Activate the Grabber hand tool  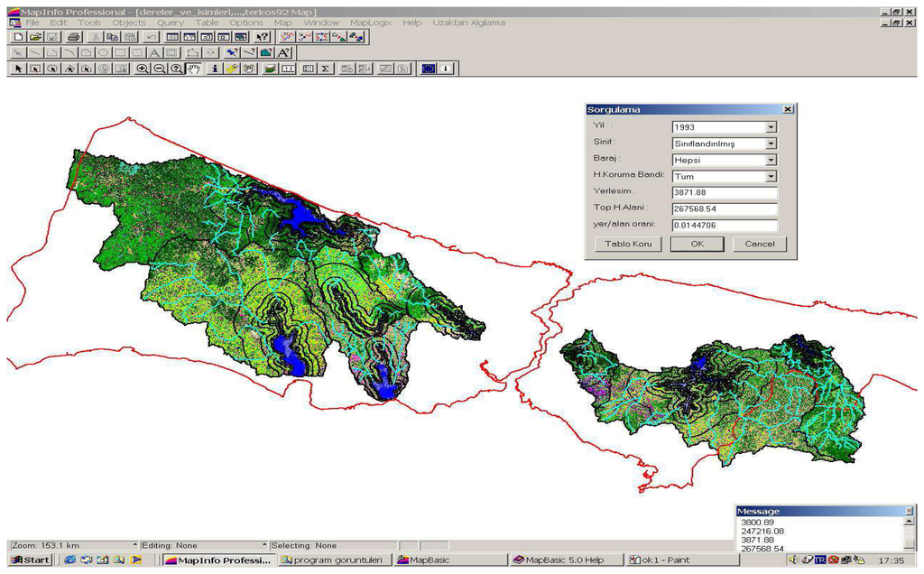tap(193, 69)
